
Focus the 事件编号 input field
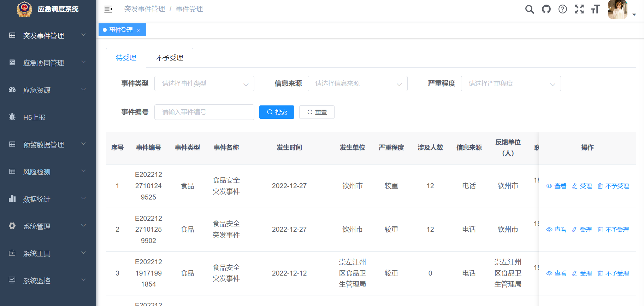(x=204, y=112)
